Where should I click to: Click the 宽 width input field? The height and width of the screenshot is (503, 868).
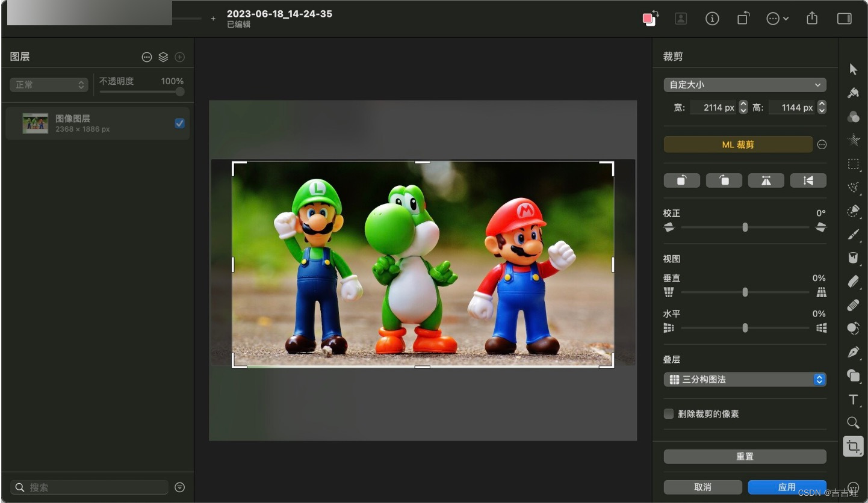pos(713,108)
